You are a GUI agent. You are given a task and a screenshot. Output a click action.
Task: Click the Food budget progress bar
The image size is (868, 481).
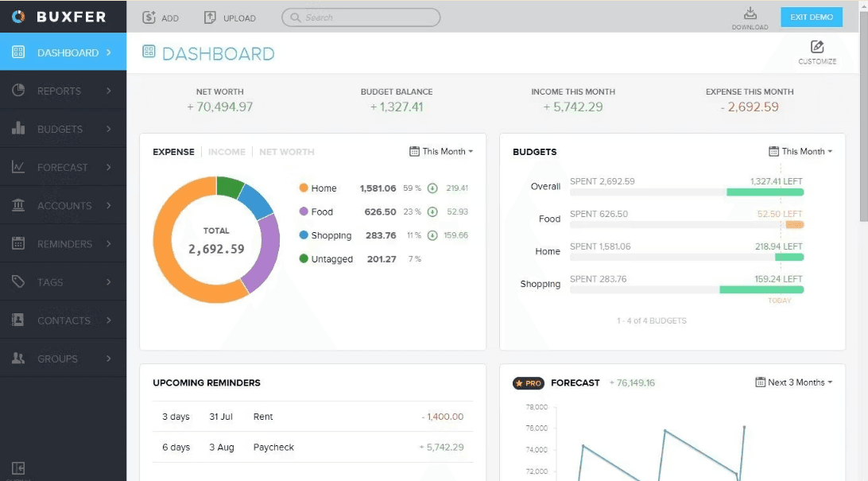687,225
